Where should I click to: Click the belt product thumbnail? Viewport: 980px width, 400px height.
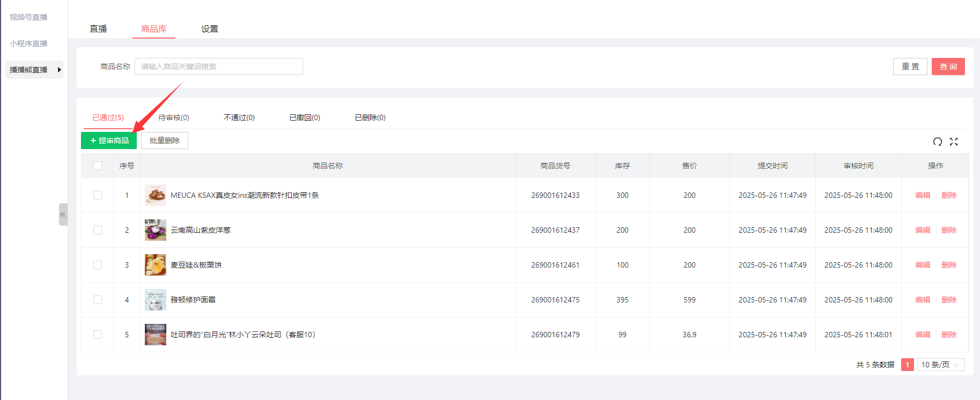pos(155,195)
